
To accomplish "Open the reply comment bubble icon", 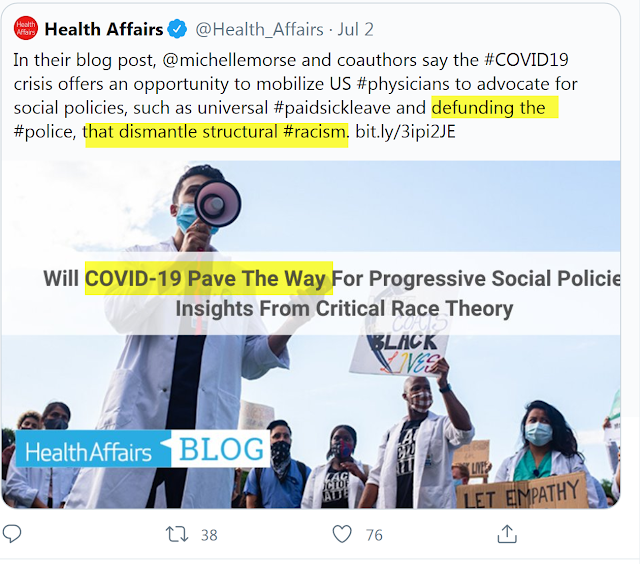I will tap(12, 534).
